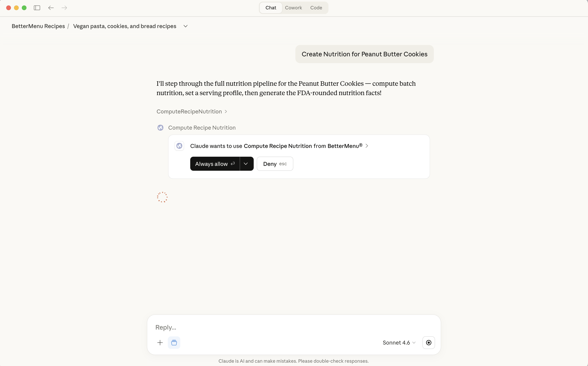Expand the ComputeRecipeNutrition tool call
588x366 pixels.
[226, 111]
